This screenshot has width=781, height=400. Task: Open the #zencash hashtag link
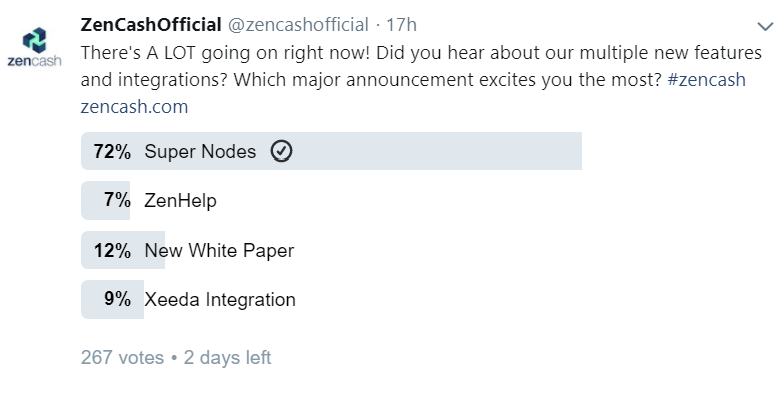pos(706,80)
